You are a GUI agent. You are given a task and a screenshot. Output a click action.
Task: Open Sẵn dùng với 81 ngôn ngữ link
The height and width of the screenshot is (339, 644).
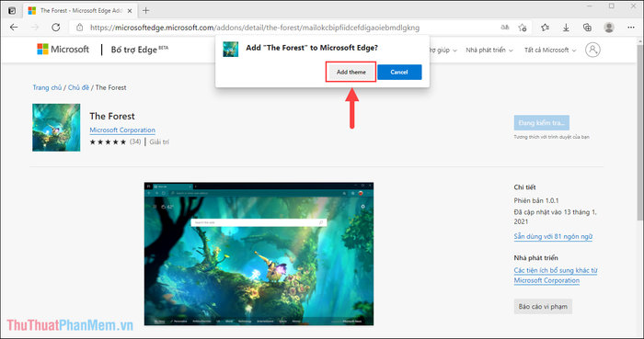point(553,236)
